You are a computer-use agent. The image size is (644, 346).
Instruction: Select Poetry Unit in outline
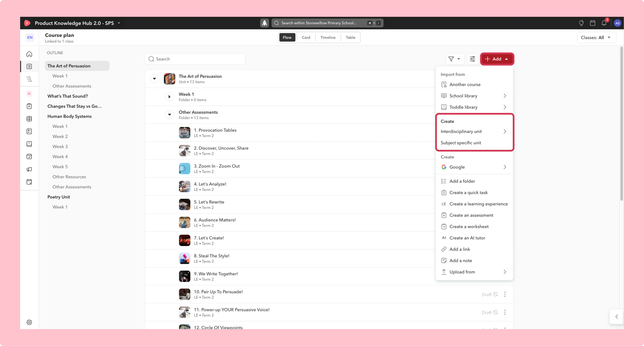click(x=59, y=197)
